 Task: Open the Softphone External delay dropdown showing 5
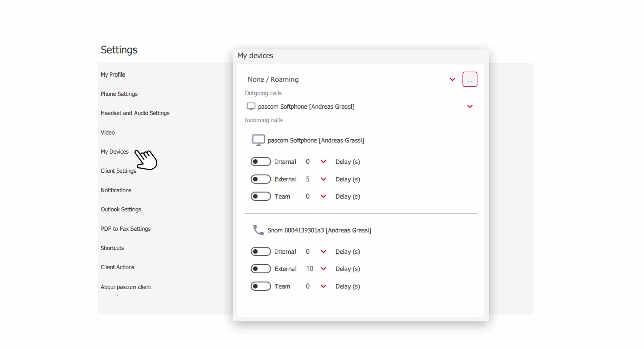(x=323, y=179)
